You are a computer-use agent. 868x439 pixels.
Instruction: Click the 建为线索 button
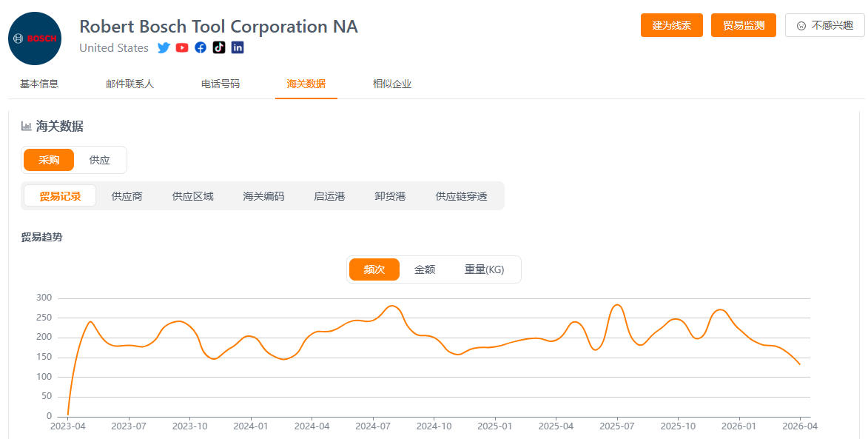point(671,25)
